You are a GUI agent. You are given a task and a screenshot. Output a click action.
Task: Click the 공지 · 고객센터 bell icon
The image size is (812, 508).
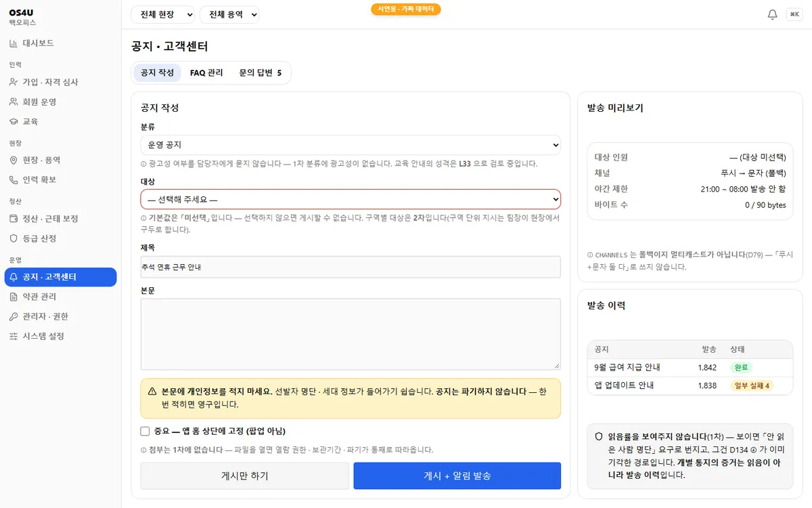click(14, 277)
